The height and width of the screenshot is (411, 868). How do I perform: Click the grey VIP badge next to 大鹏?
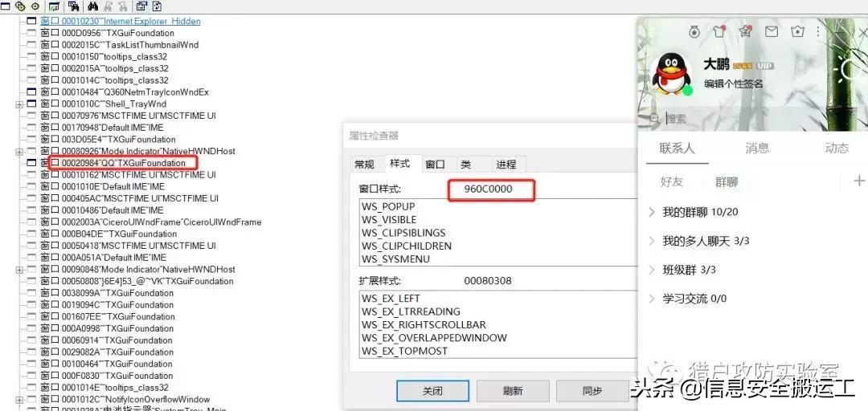tap(765, 66)
